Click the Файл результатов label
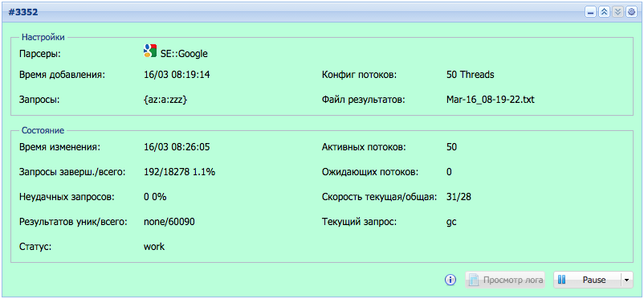Image resolution: width=644 pixels, height=299 pixels. coord(364,100)
